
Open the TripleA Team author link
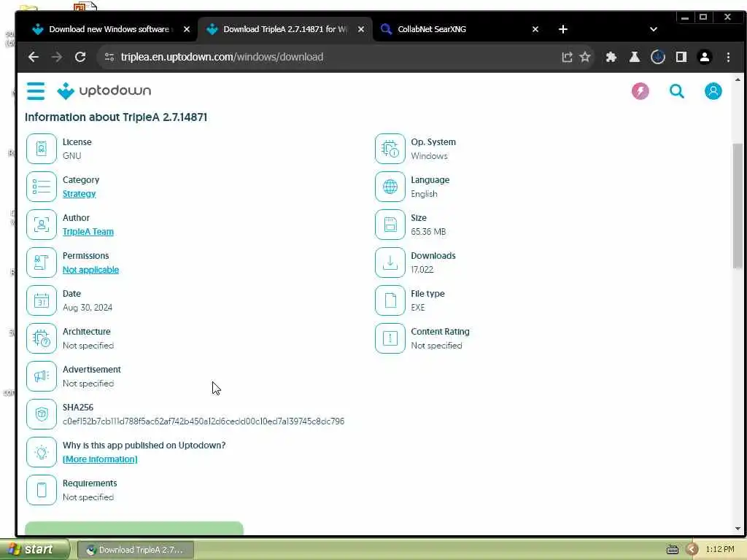tap(88, 231)
